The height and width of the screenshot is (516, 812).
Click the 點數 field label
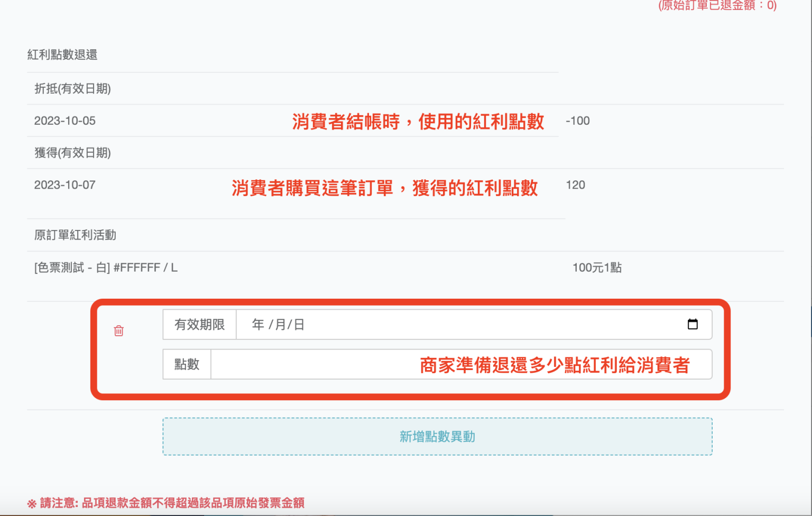coord(186,364)
